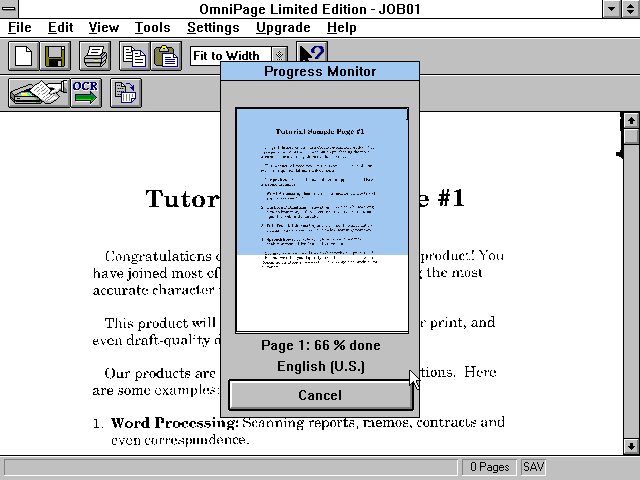640x480 pixels.
Task: Open the Edit menu
Action: (60, 27)
